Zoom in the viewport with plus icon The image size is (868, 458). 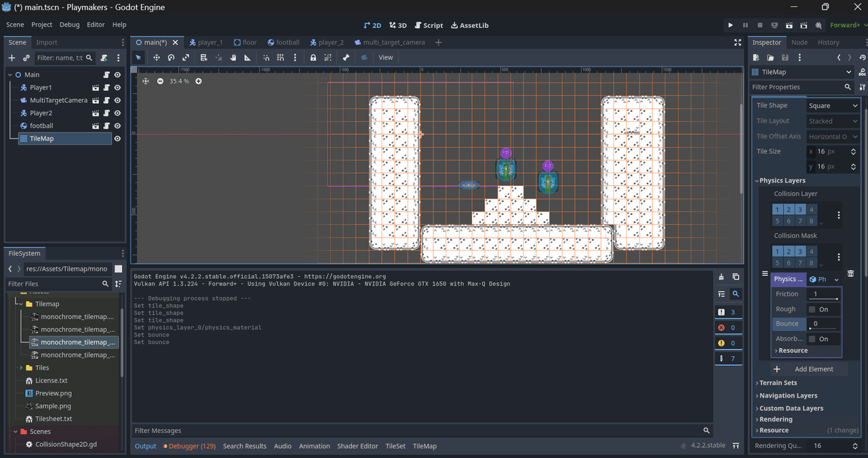click(199, 81)
